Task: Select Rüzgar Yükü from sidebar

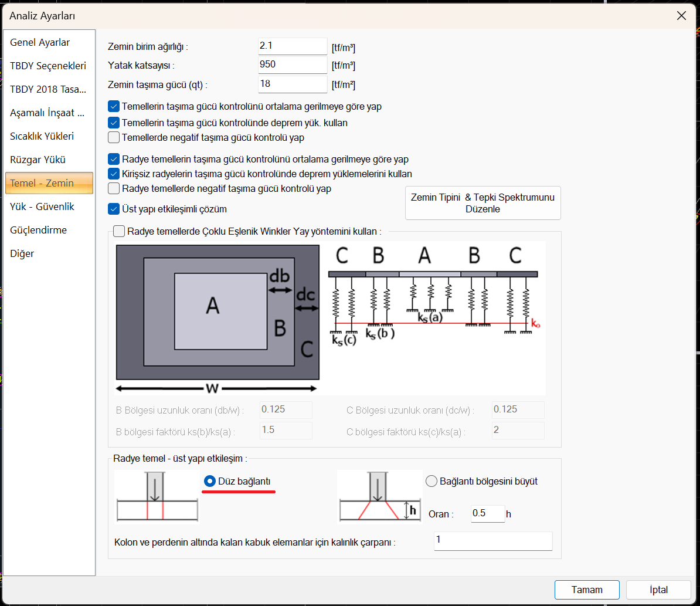Action: click(38, 160)
